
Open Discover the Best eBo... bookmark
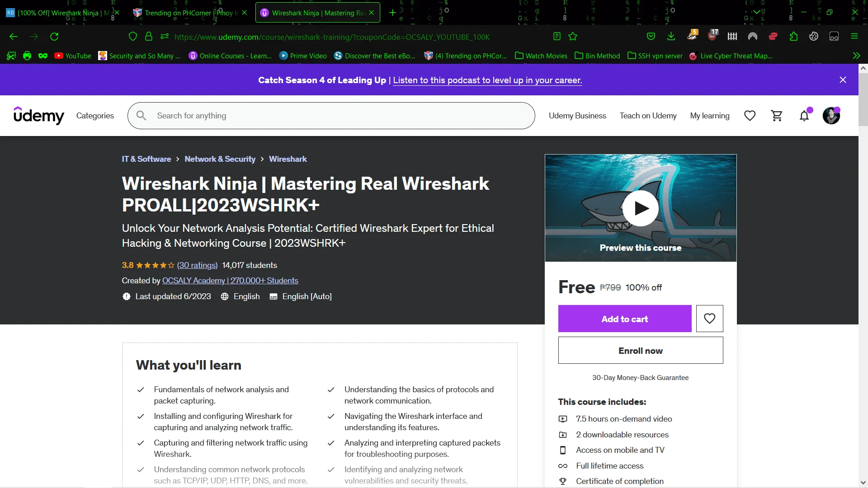[374, 56]
